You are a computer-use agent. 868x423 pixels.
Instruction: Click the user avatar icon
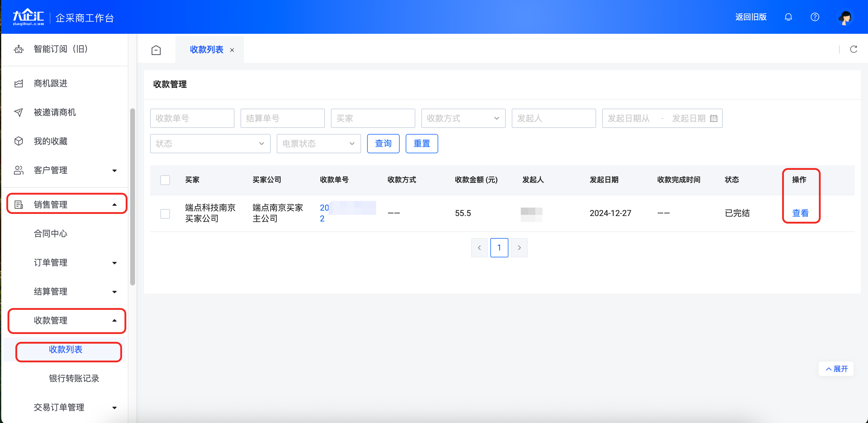pyautogui.click(x=845, y=17)
